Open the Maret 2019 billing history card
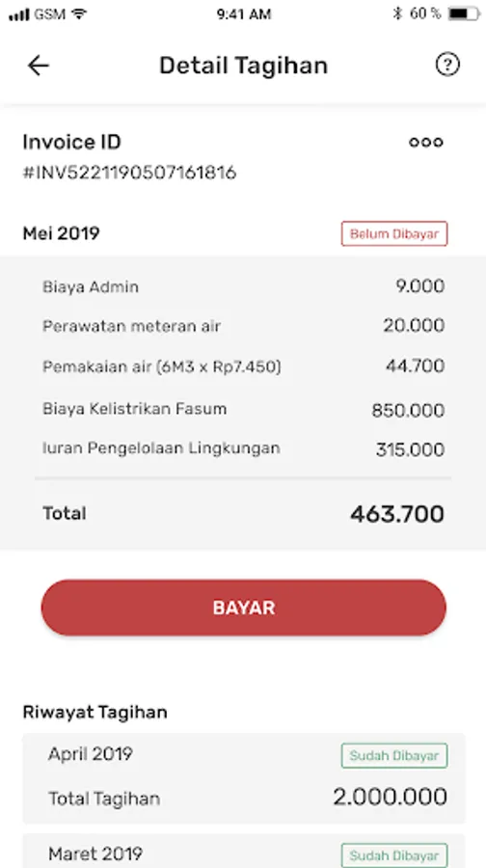This screenshot has height=868, width=486. pos(244,851)
